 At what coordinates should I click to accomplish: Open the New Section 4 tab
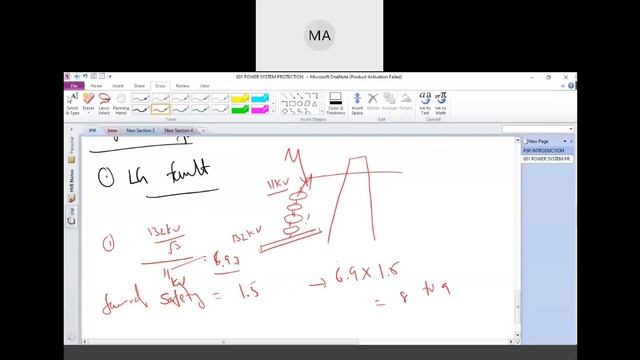(179, 131)
